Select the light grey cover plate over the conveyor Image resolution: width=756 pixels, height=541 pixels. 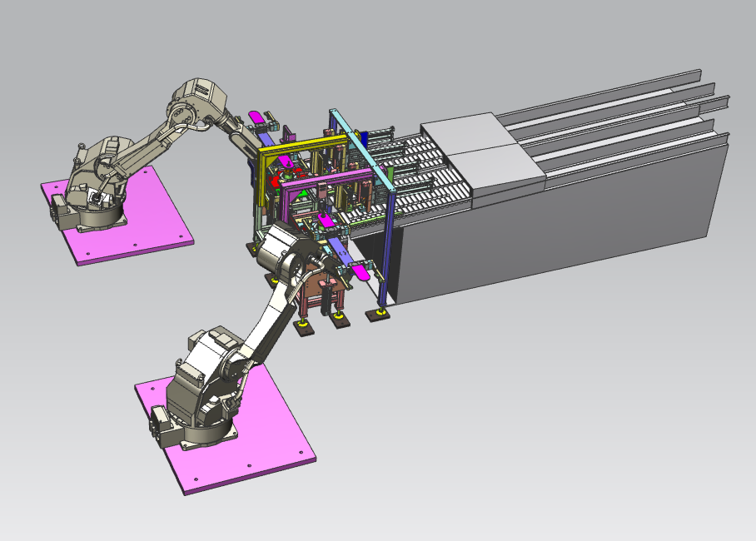[482, 154]
